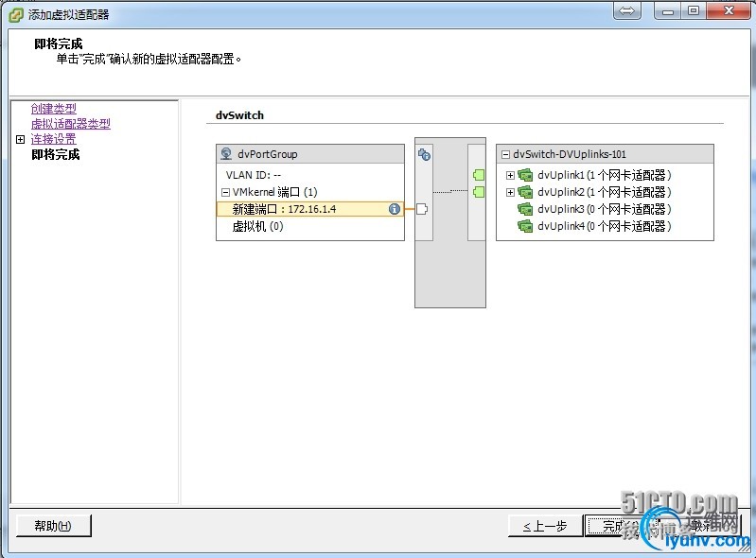Click the dvUplink4 network adapter icon
756x558 pixels.
[525, 226]
